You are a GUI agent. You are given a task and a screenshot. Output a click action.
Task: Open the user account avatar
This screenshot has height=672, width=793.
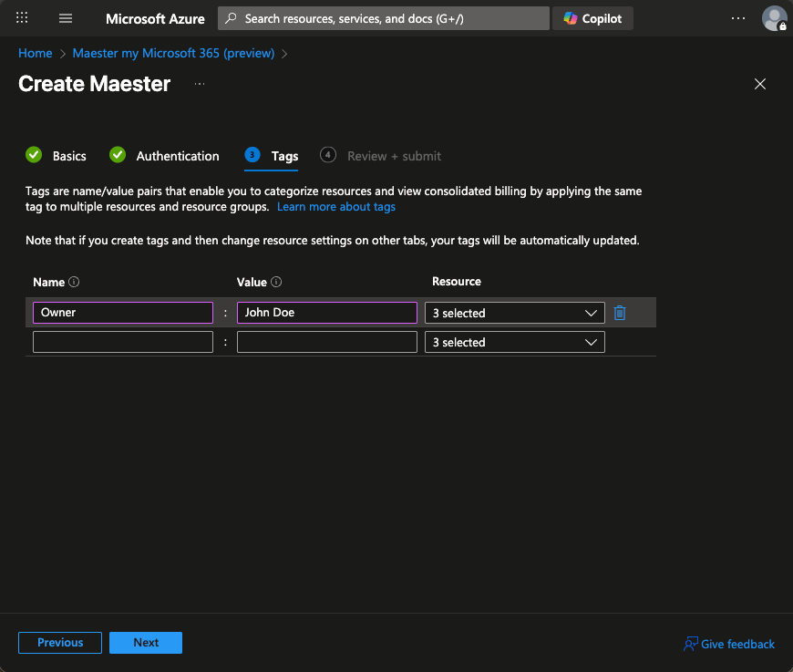774,18
